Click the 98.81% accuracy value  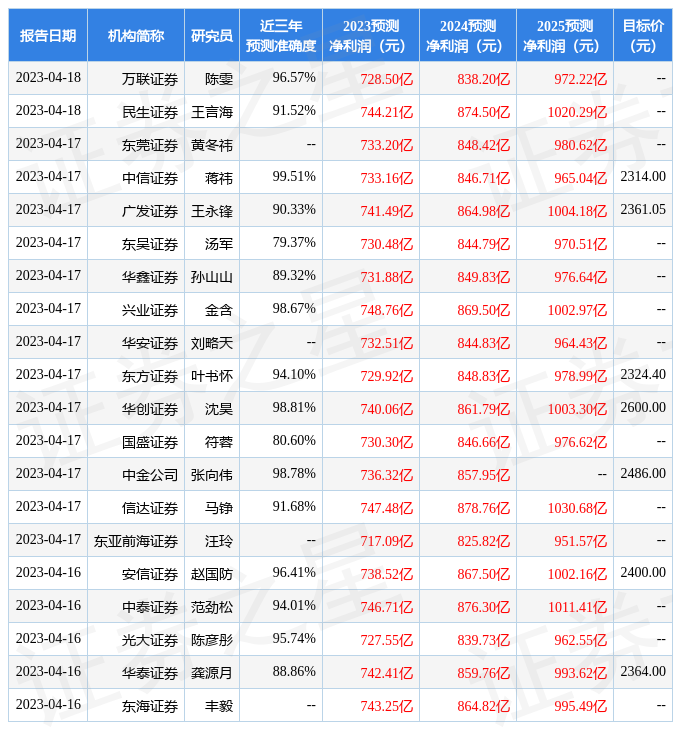click(294, 408)
